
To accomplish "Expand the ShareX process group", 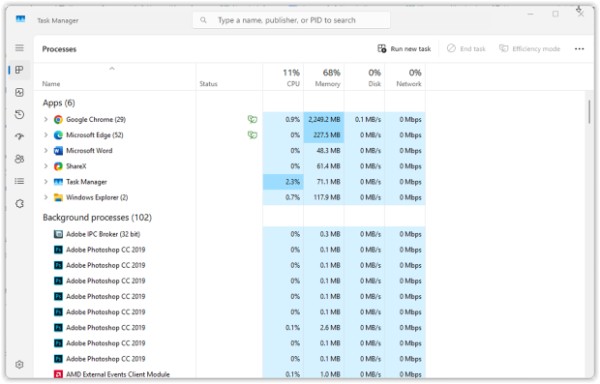I will 46,166.
